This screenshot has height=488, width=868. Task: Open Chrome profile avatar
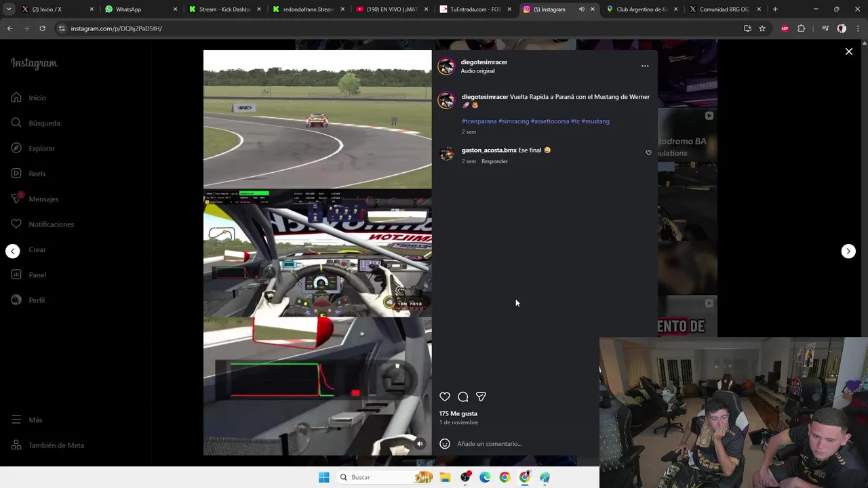coord(842,28)
